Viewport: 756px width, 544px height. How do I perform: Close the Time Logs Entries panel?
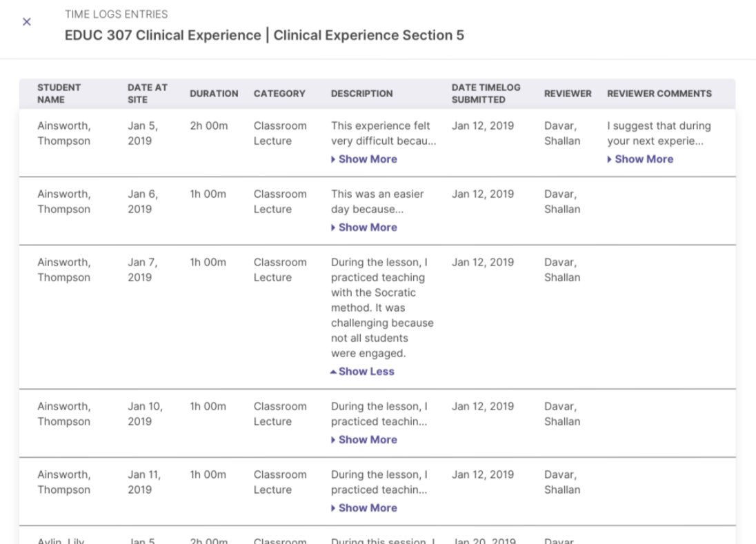tap(27, 22)
